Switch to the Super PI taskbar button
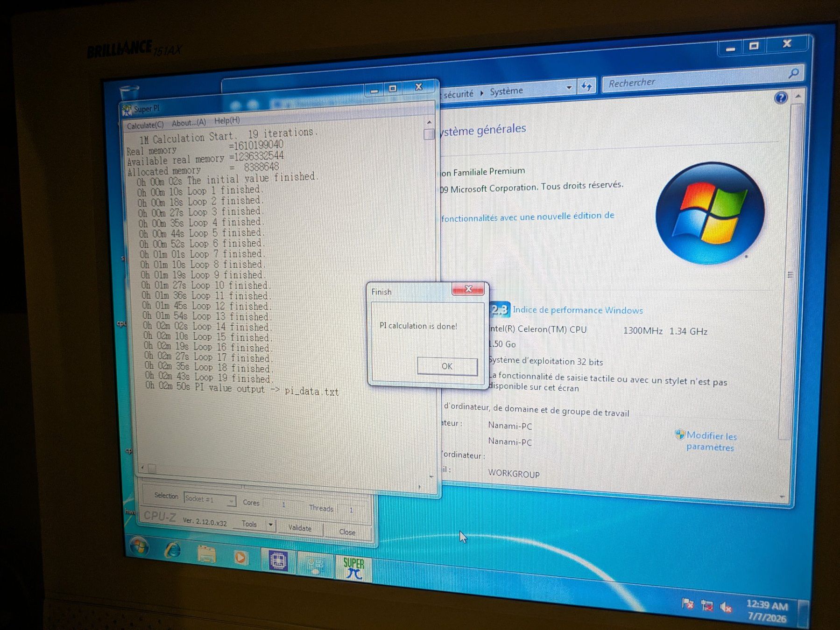This screenshot has height=630, width=840. pyautogui.click(x=353, y=568)
